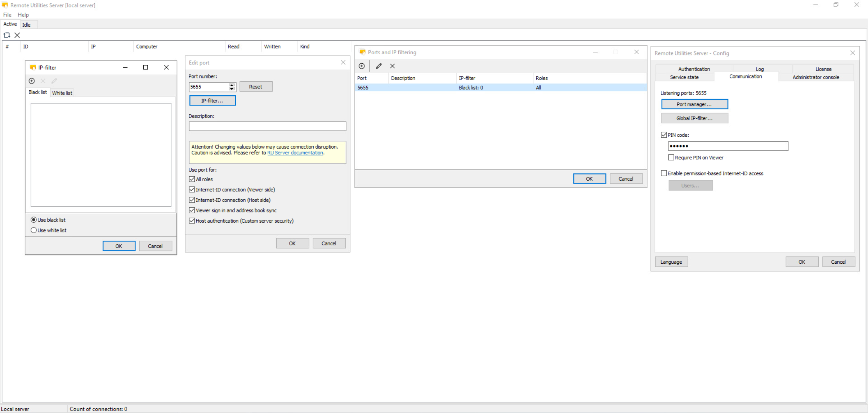
Task: Enable permission-based Internet-ID access checkbox
Action: click(x=664, y=173)
